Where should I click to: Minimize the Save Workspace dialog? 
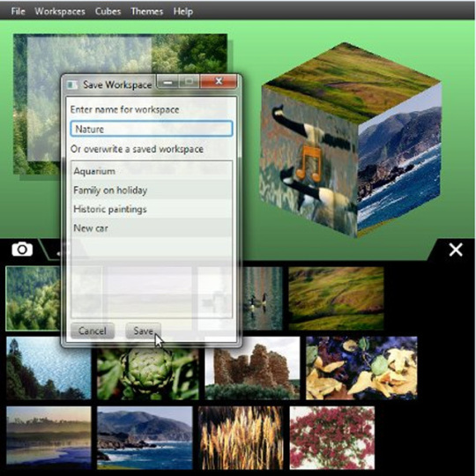click(x=167, y=82)
